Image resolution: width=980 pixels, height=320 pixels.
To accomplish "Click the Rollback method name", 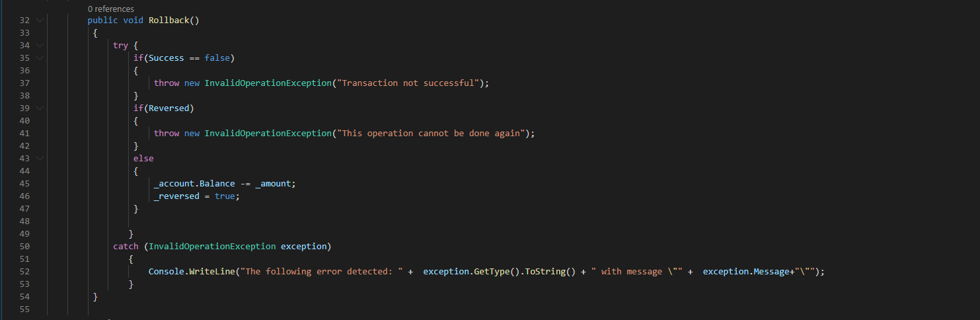I will [169, 20].
